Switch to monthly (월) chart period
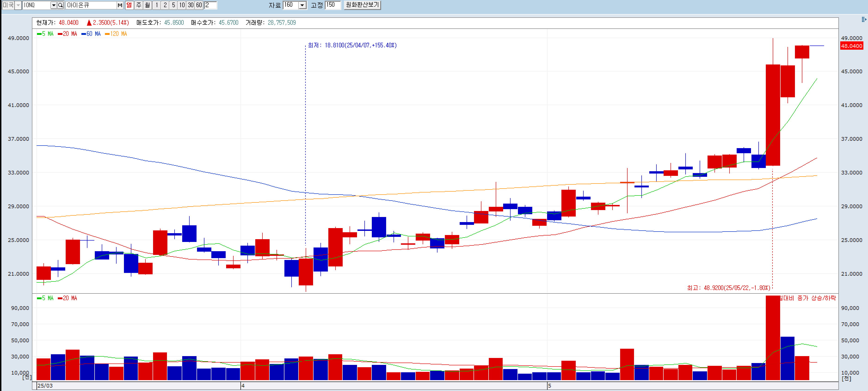The width and height of the screenshot is (868, 391). pos(147,5)
